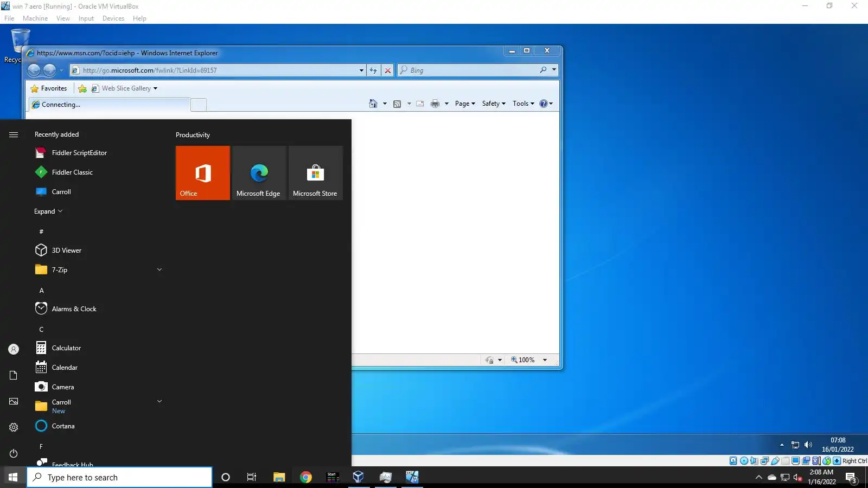
Task: Open the Page menu in IE
Action: 465,104
